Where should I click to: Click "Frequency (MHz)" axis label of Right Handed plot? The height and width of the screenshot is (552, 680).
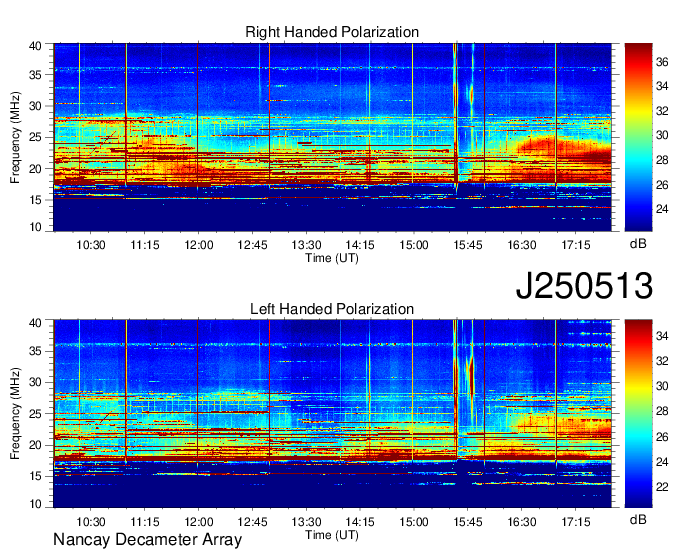click(x=15, y=137)
